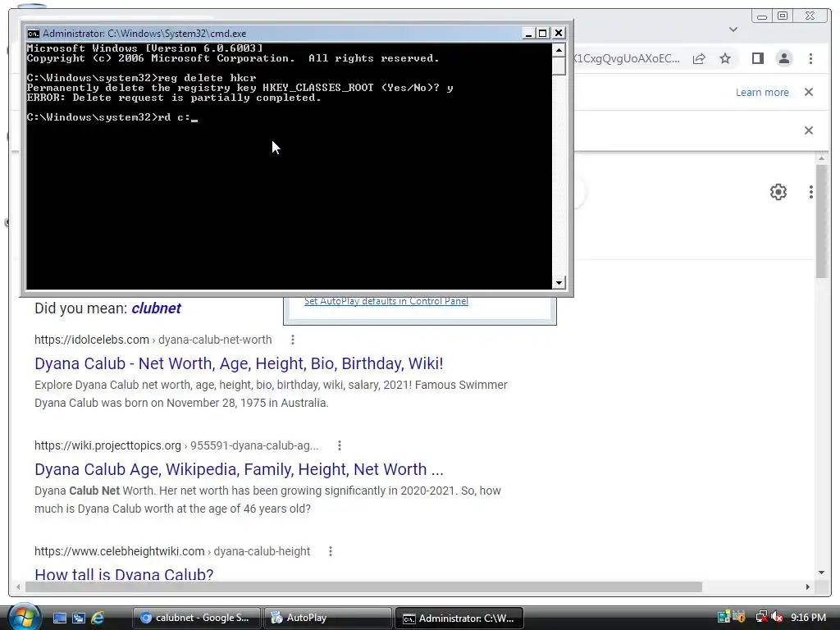The width and height of the screenshot is (840, 630).
Task: Click celebheightwiki.com URL text
Action: point(120,551)
